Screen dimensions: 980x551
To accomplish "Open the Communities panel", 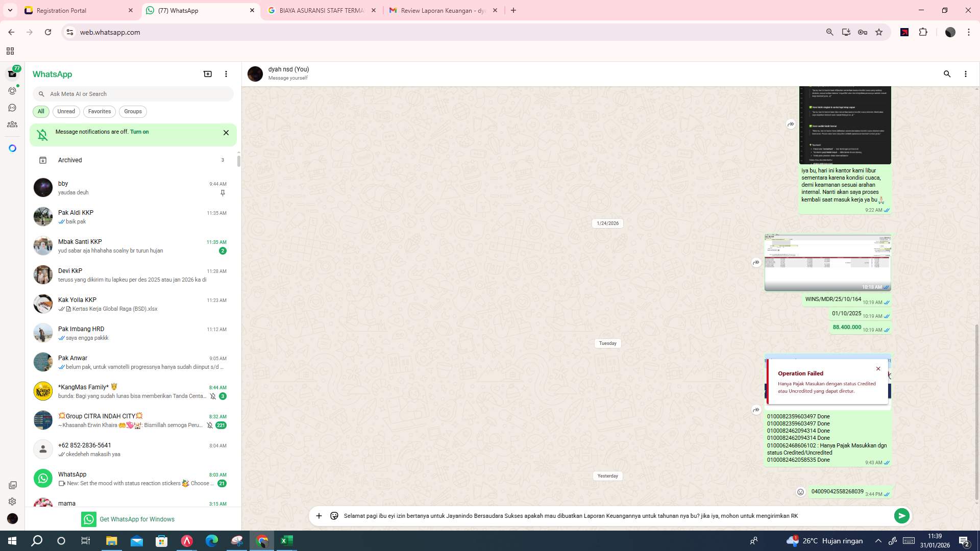I will 12,124.
